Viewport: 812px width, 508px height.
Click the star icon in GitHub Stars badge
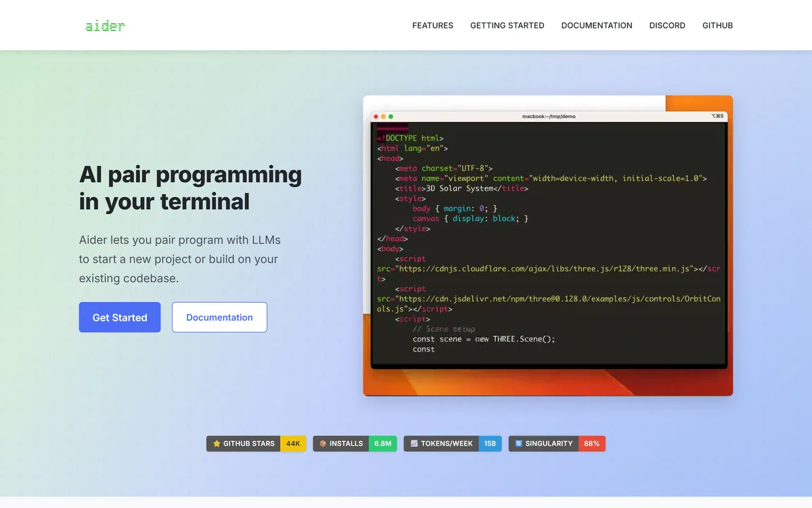(x=217, y=444)
